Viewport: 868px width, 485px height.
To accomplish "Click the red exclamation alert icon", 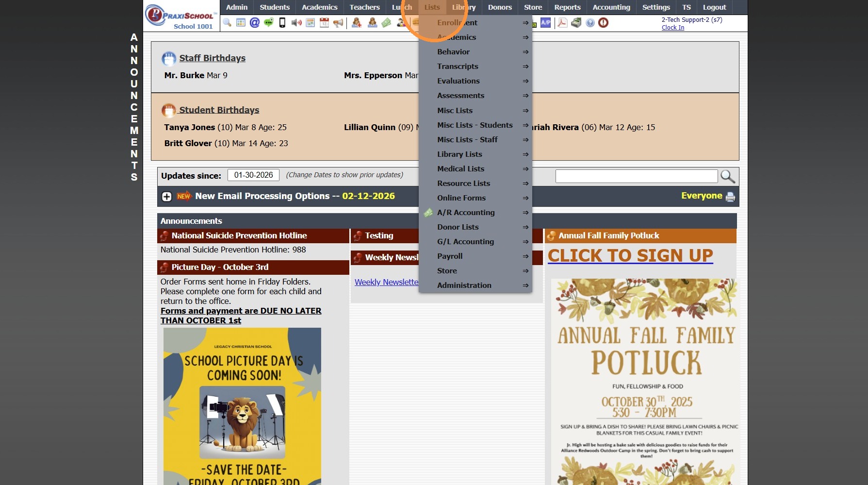I will tap(603, 23).
